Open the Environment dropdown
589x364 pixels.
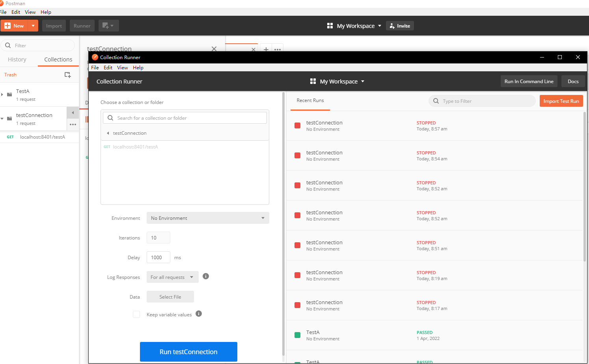[x=208, y=218]
